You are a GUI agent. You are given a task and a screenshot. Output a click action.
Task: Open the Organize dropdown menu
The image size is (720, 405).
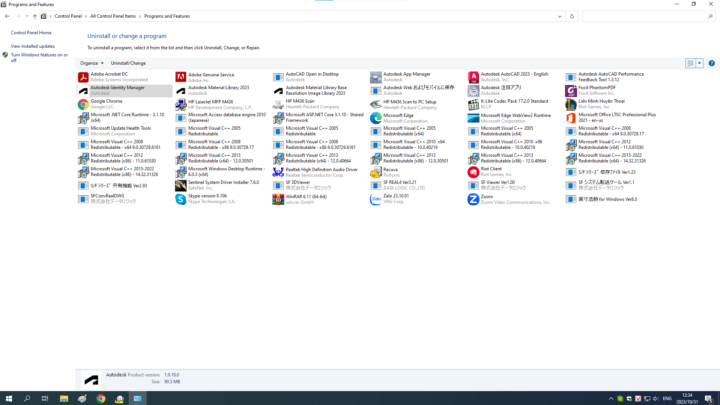[91, 63]
